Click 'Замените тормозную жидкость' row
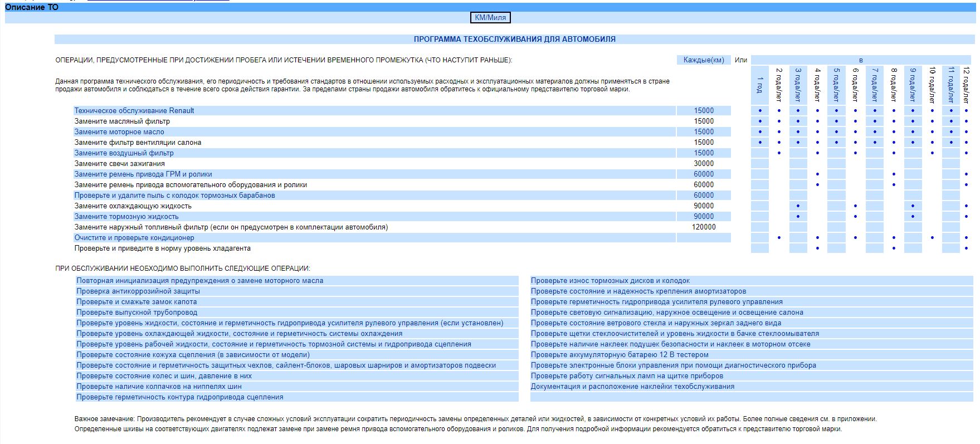This screenshot has height=444, width=980. (126, 217)
